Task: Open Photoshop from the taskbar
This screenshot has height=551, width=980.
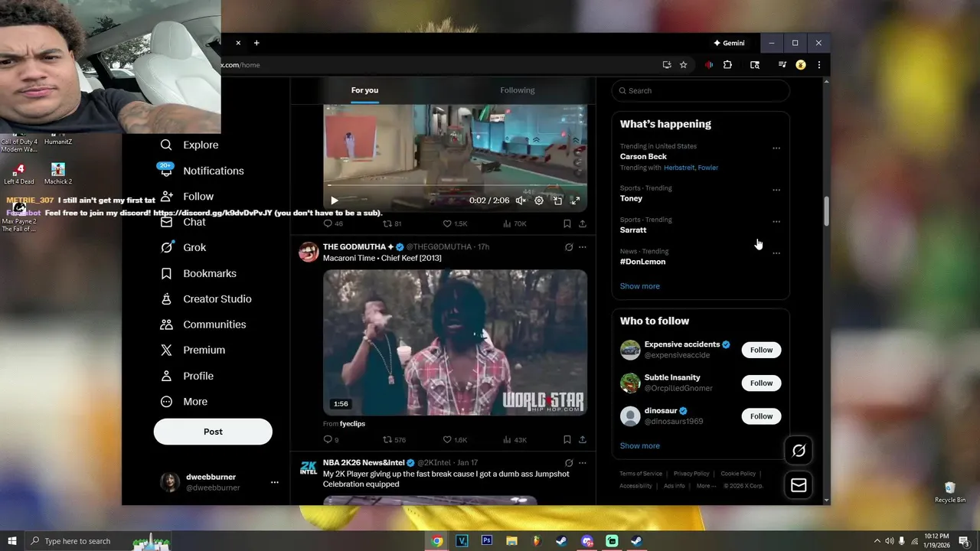Action: click(x=486, y=541)
